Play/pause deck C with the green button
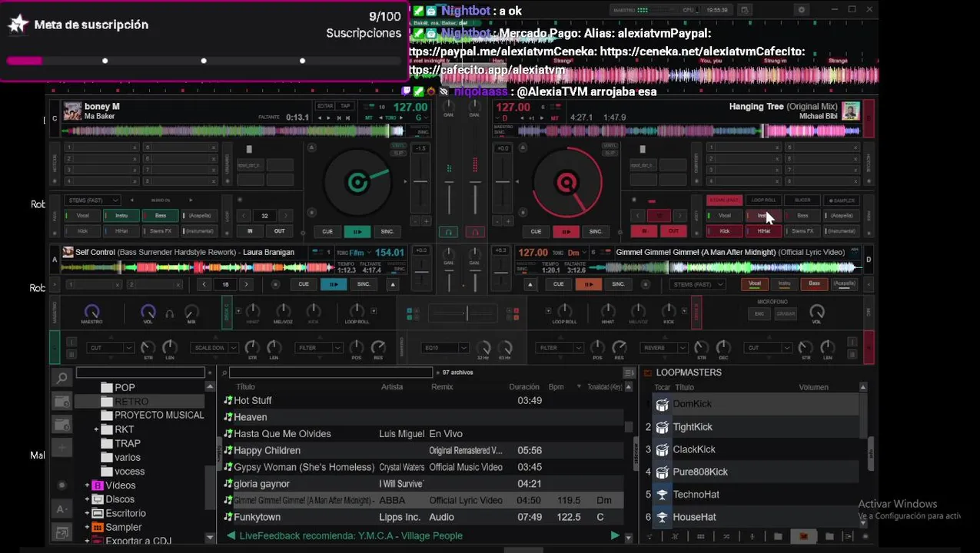Screen dimensions: 980x553 (x=357, y=231)
